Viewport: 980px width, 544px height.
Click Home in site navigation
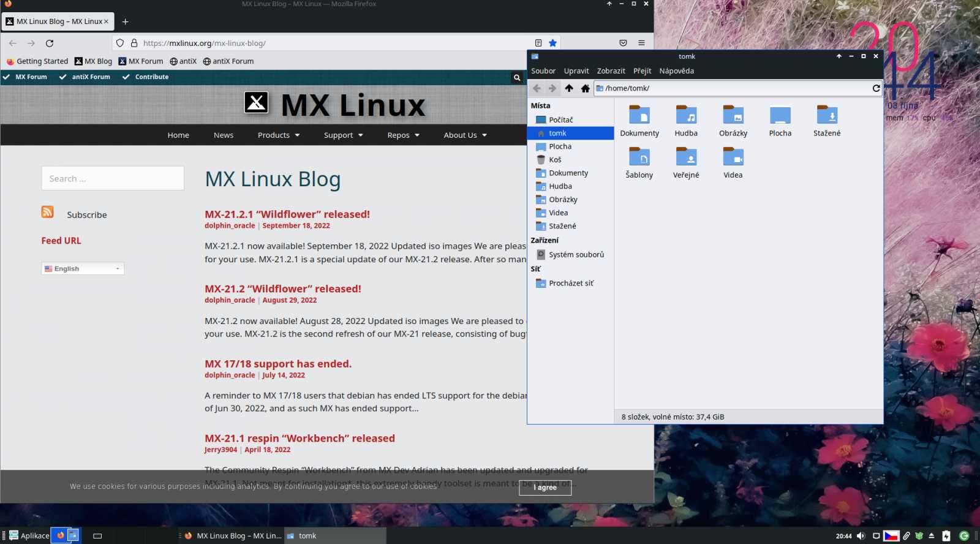point(178,135)
